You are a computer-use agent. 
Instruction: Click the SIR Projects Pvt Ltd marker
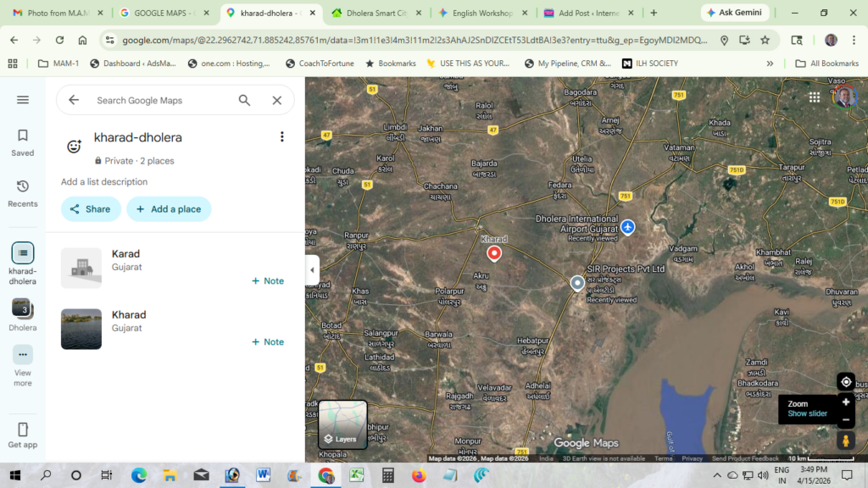pyautogui.click(x=577, y=283)
